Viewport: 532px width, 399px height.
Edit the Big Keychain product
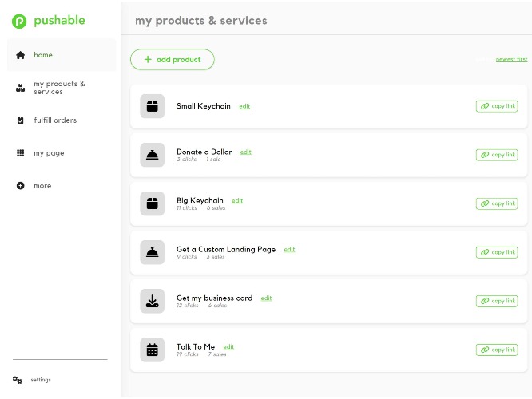click(237, 200)
